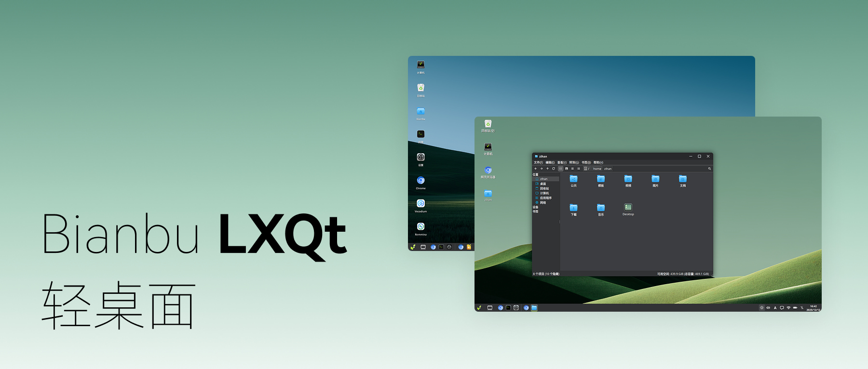Open the Vscodium desktop icon

[x=420, y=204]
